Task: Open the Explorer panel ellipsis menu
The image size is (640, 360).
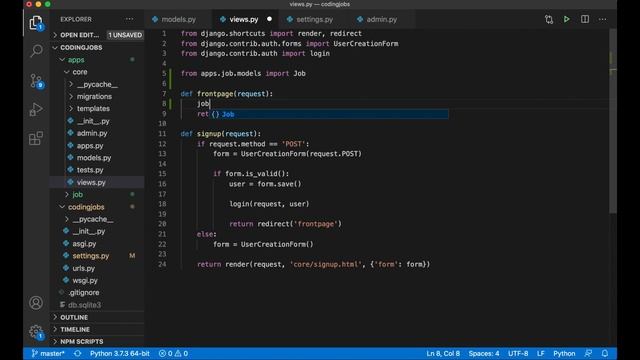Action: pyautogui.click(x=129, y=19)
